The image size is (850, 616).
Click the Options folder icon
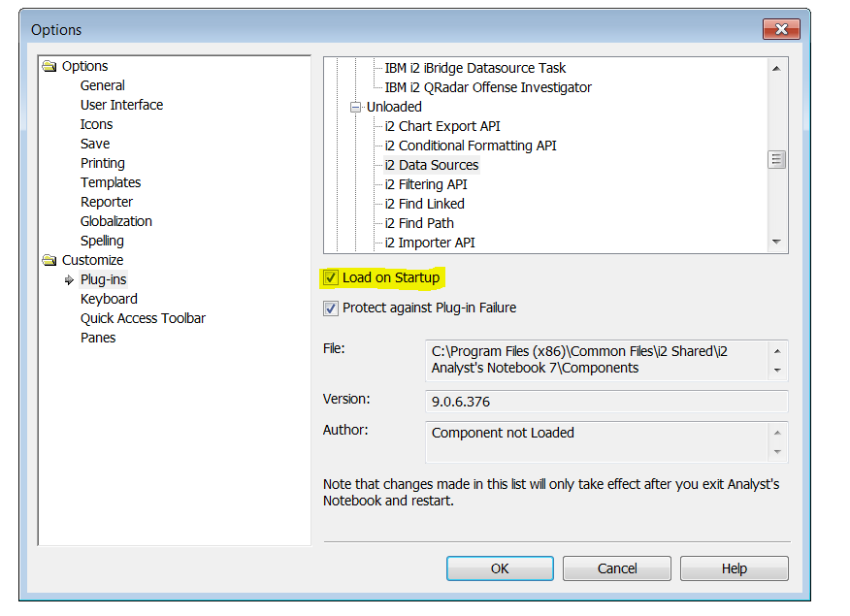49,66
